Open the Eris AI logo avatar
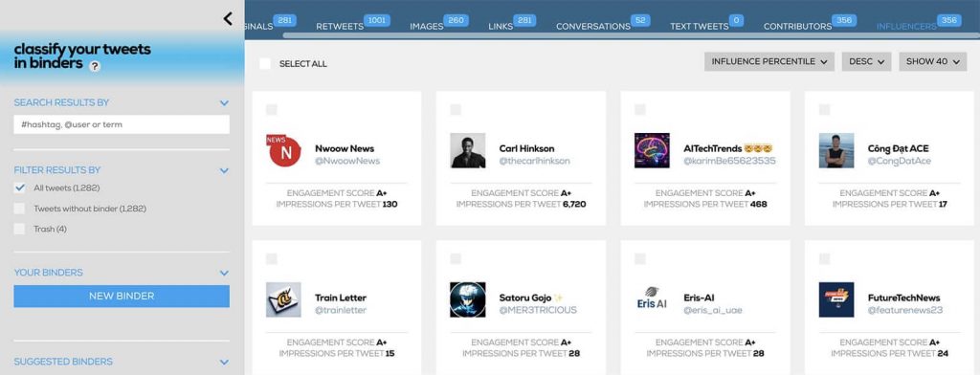 [x=652, y=299]
